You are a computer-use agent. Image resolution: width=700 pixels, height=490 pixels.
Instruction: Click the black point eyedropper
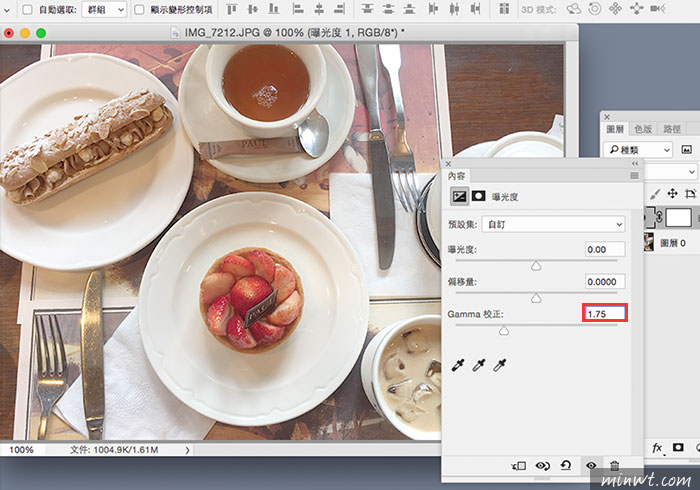click(459, 367)
